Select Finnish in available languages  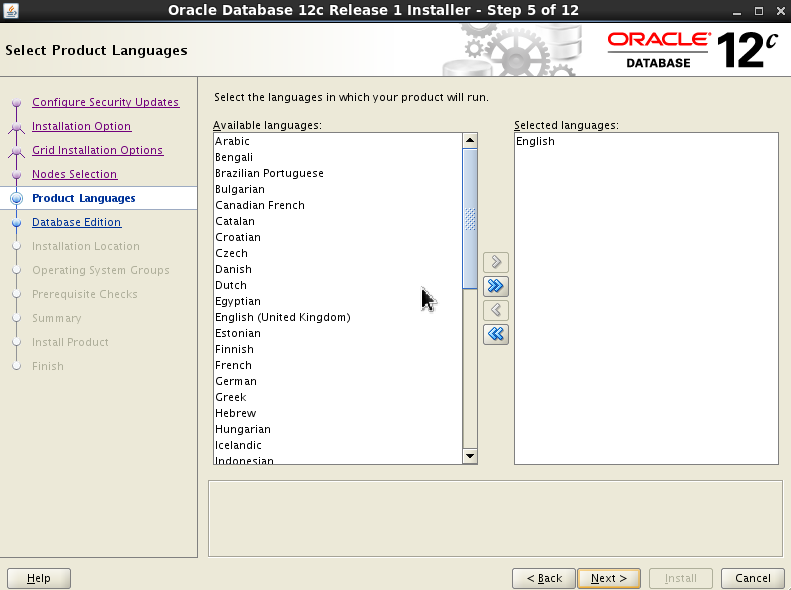(x=337, y=349)
